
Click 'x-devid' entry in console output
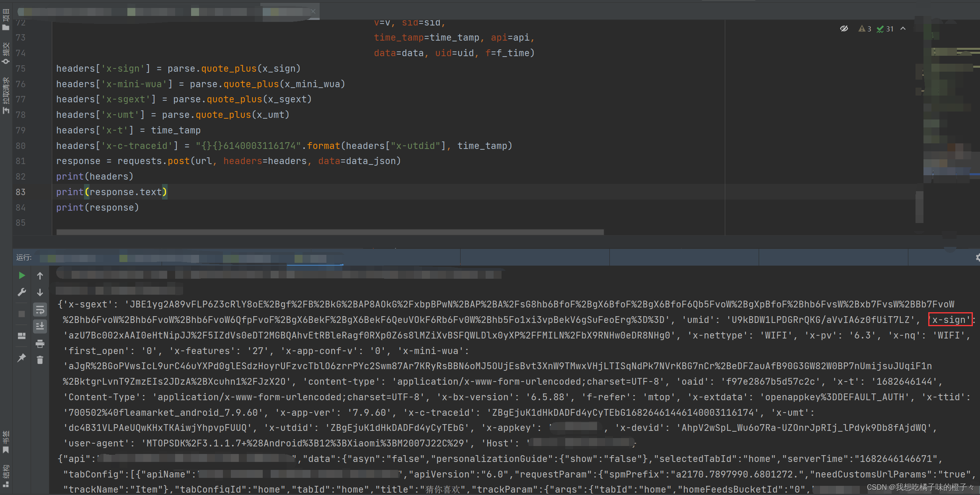[775, 428]
